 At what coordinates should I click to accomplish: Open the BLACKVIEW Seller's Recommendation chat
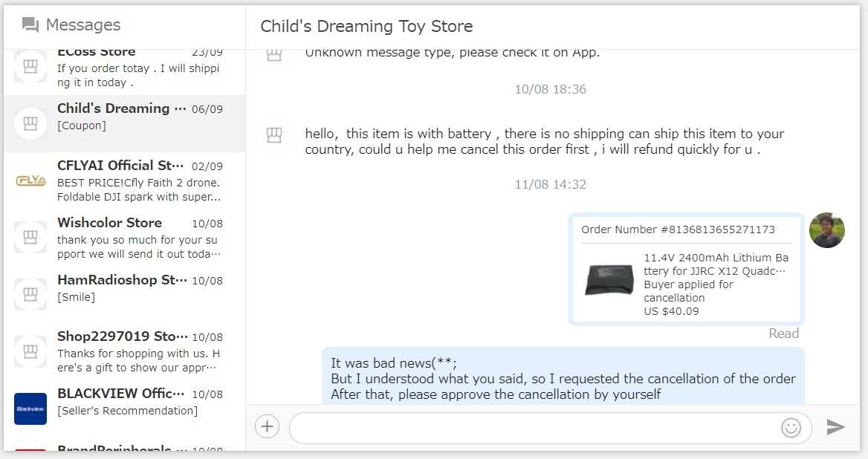(x=138, y=402)
